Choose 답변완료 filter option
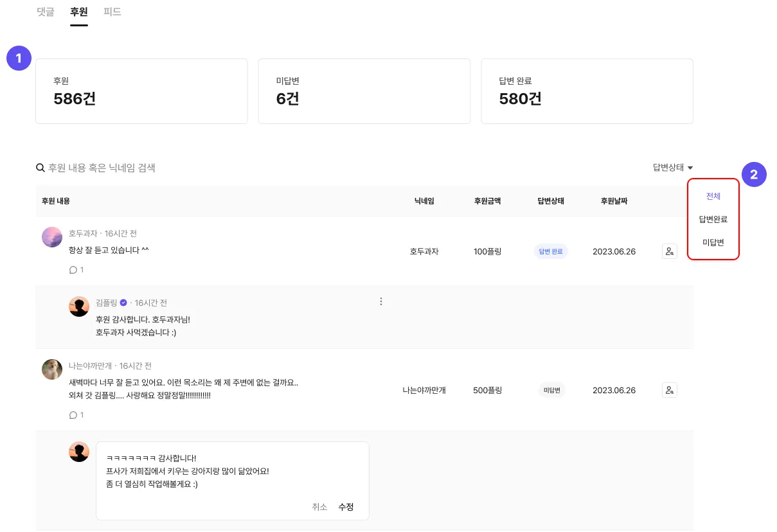The width and height of the screenshot is (777, 532). tap(713, 219)
